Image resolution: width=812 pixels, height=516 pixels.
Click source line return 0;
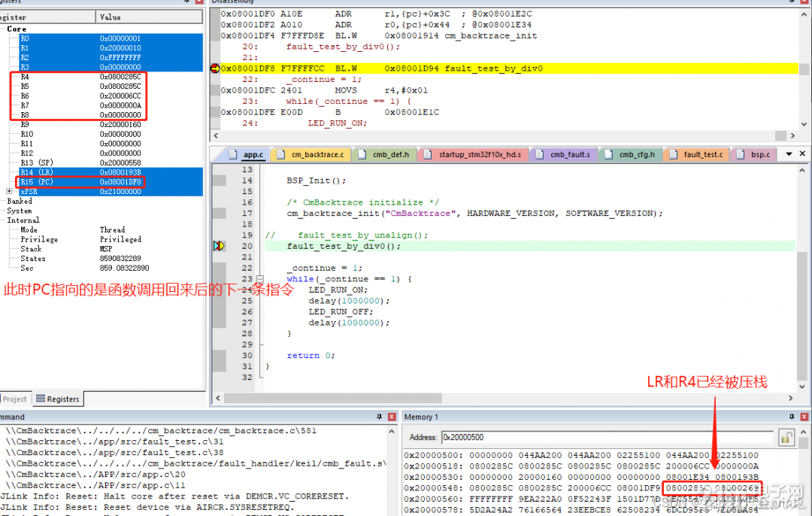tap(311, 356)
